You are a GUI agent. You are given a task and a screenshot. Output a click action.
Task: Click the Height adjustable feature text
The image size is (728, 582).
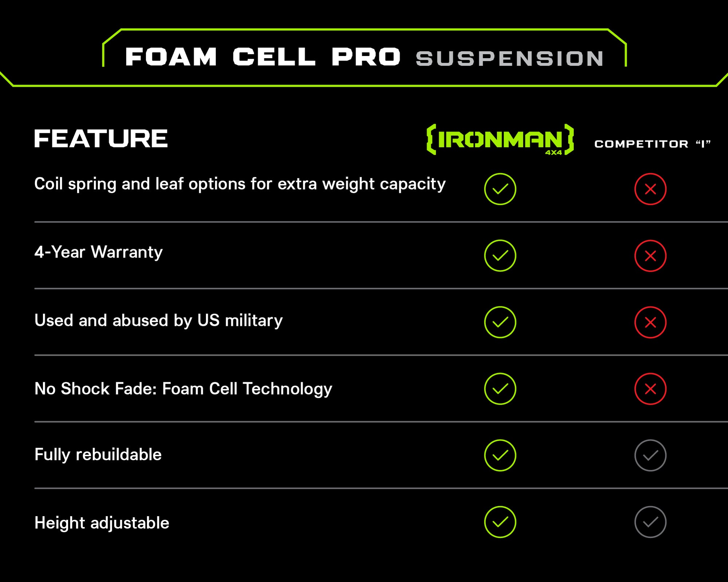coord(102,523)
